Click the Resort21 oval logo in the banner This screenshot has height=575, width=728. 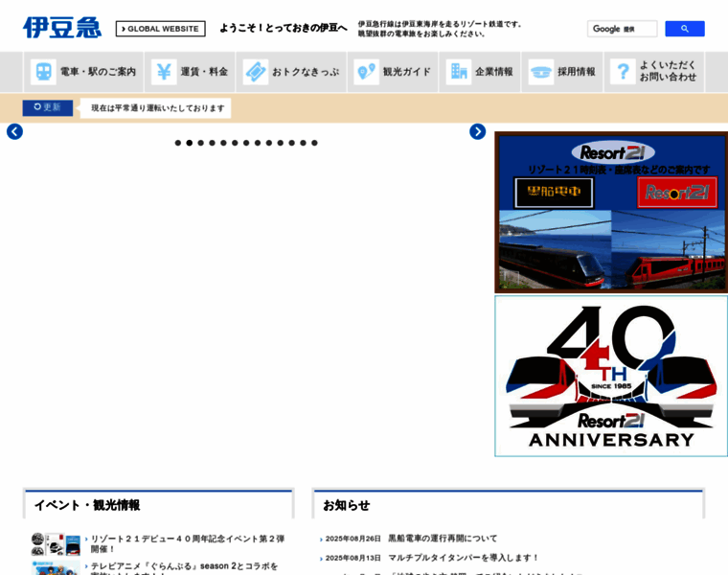tap(613, 152)
